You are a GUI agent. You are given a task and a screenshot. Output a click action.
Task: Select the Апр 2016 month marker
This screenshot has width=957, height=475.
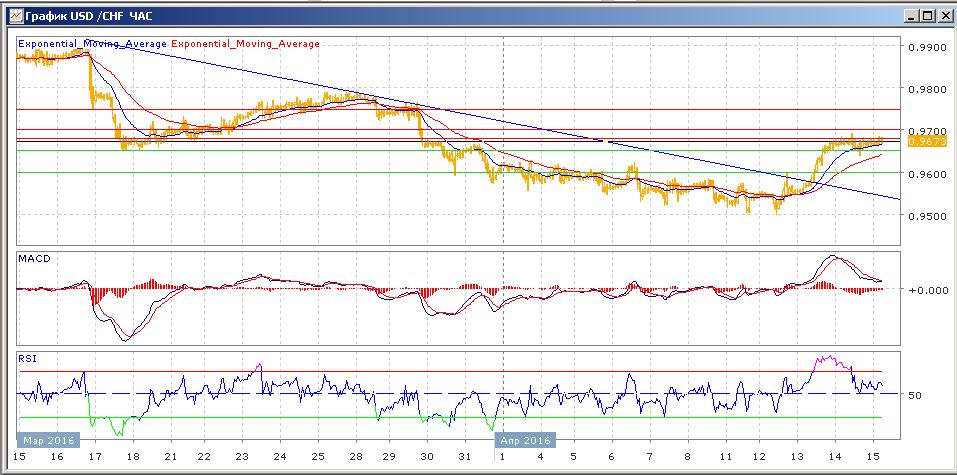tap(523, 441)
